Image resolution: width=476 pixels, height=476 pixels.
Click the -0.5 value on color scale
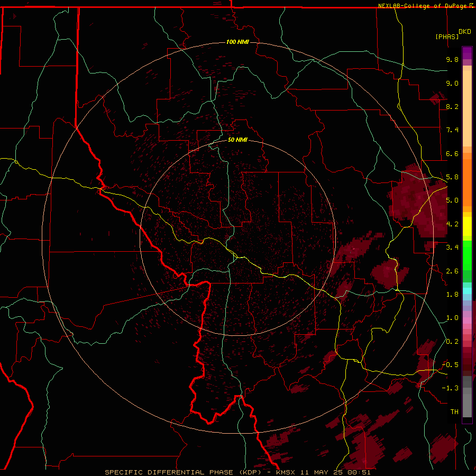450,365
